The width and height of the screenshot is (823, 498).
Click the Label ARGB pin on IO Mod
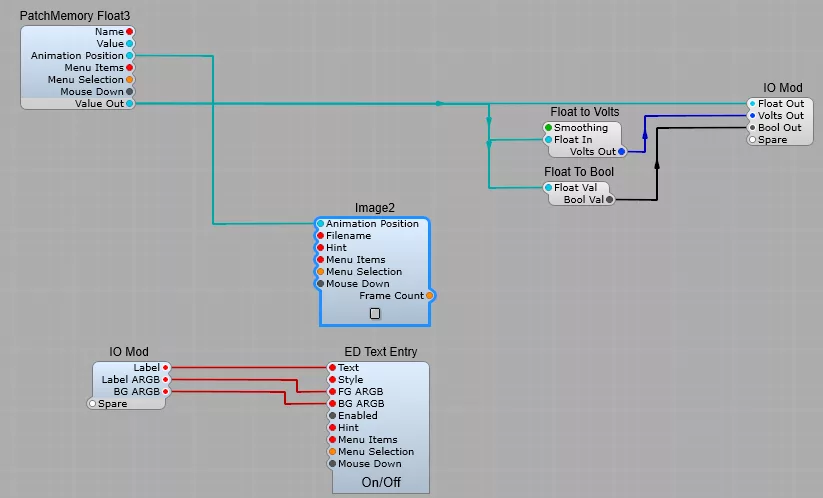[x=166, y=380]
